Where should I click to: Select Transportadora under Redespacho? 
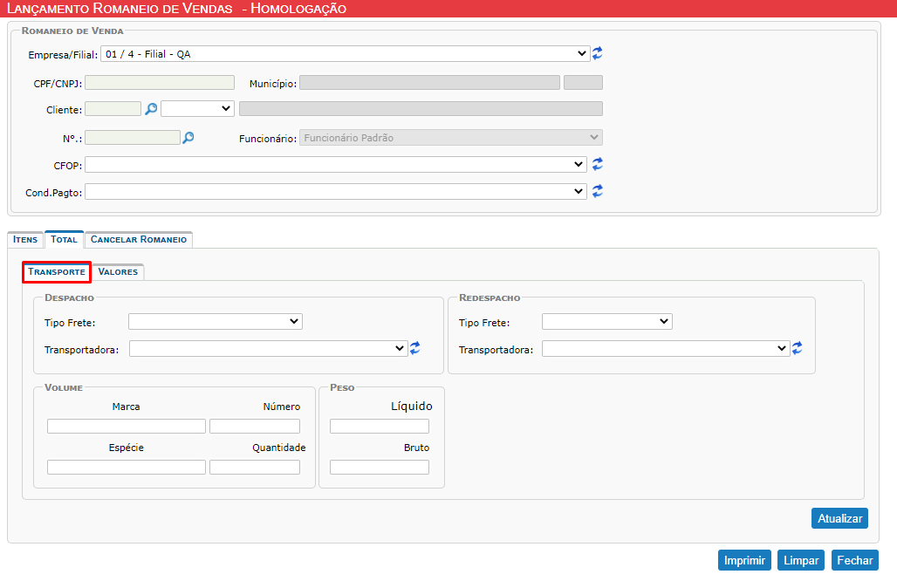[x=666, y=348]
